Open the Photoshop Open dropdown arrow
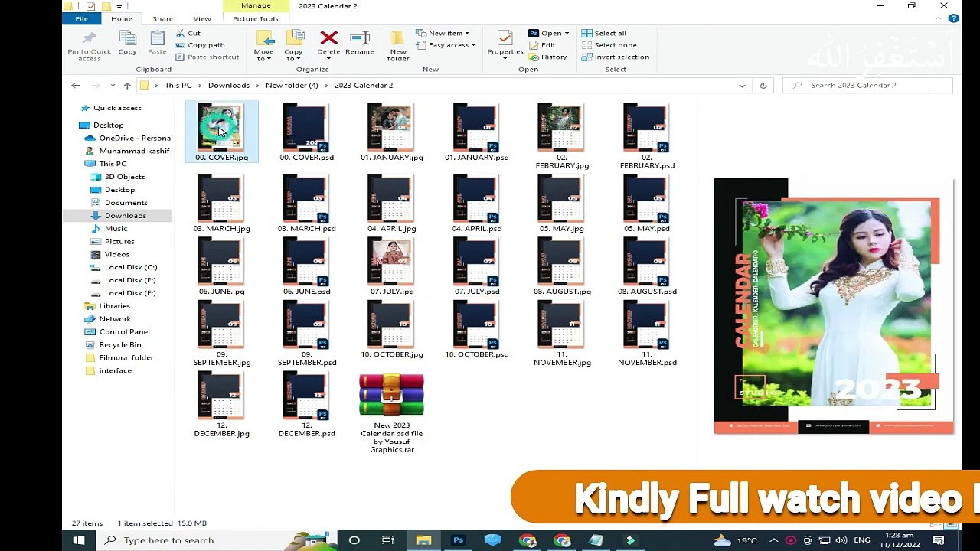The image size is (980, 551). [x=567, y=33]
